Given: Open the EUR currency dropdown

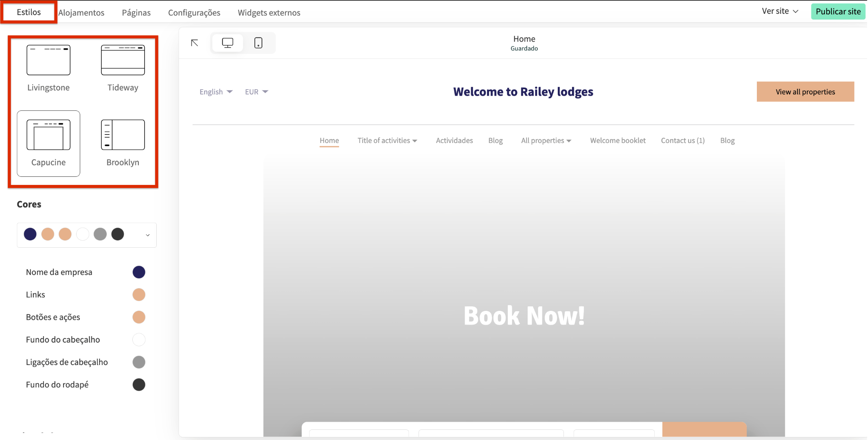Looking at the screenshot, I should (x=256, y=92).
